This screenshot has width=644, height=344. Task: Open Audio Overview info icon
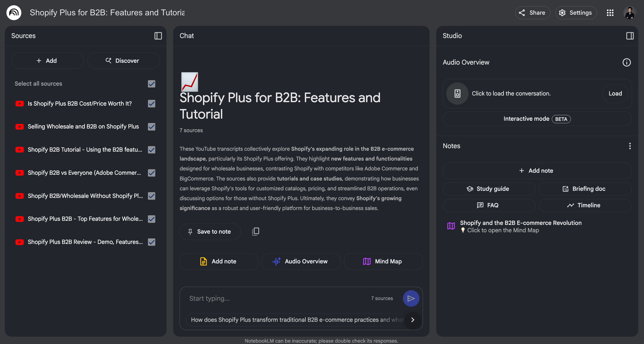click(627, 62)
